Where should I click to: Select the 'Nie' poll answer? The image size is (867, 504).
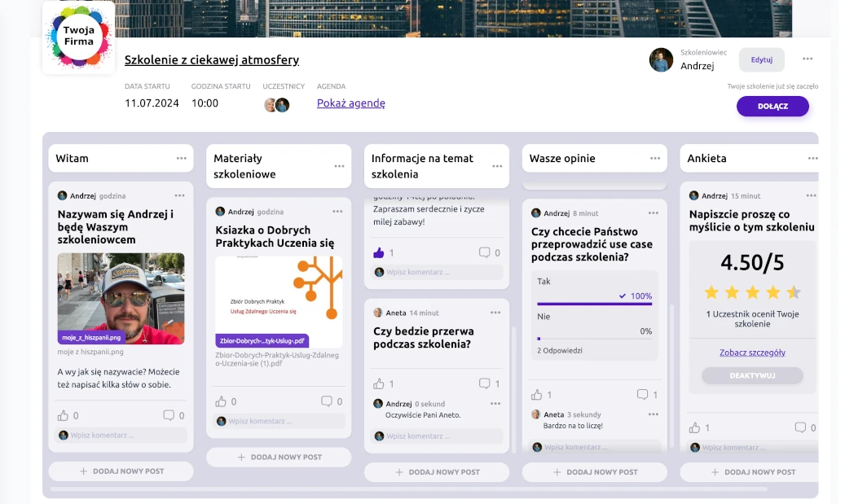point(594,325)
